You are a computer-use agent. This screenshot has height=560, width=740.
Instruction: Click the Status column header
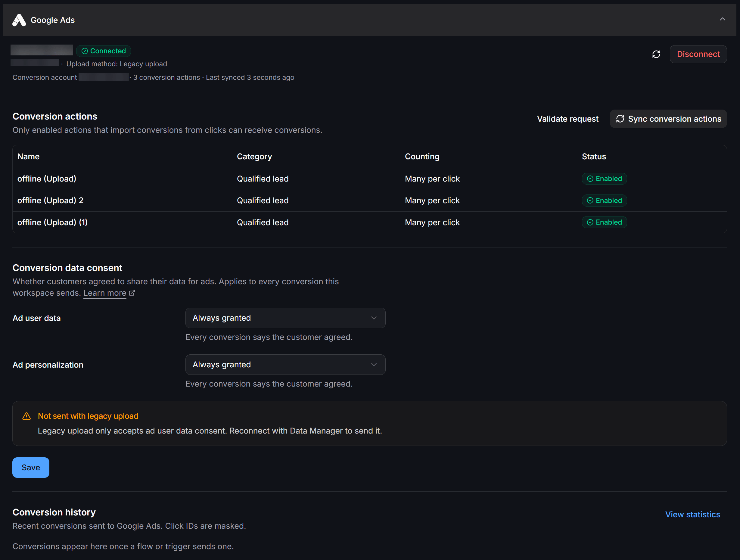(593, 157)
